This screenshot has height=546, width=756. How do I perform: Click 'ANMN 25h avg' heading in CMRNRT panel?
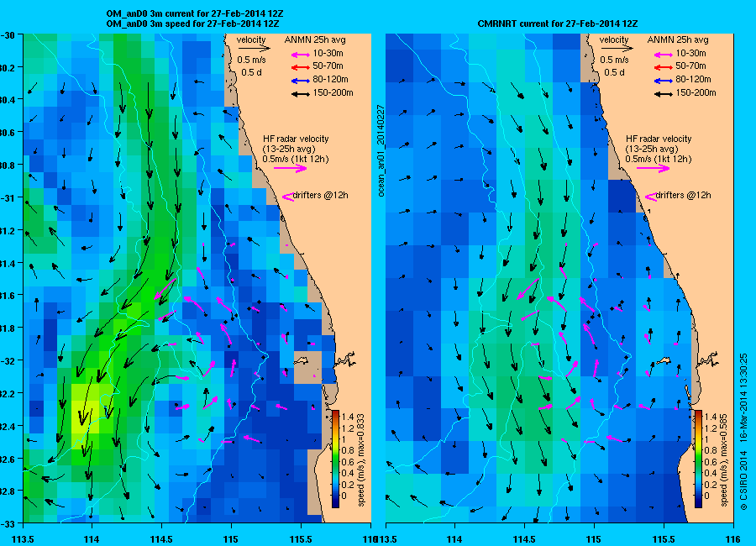point(678,39)
